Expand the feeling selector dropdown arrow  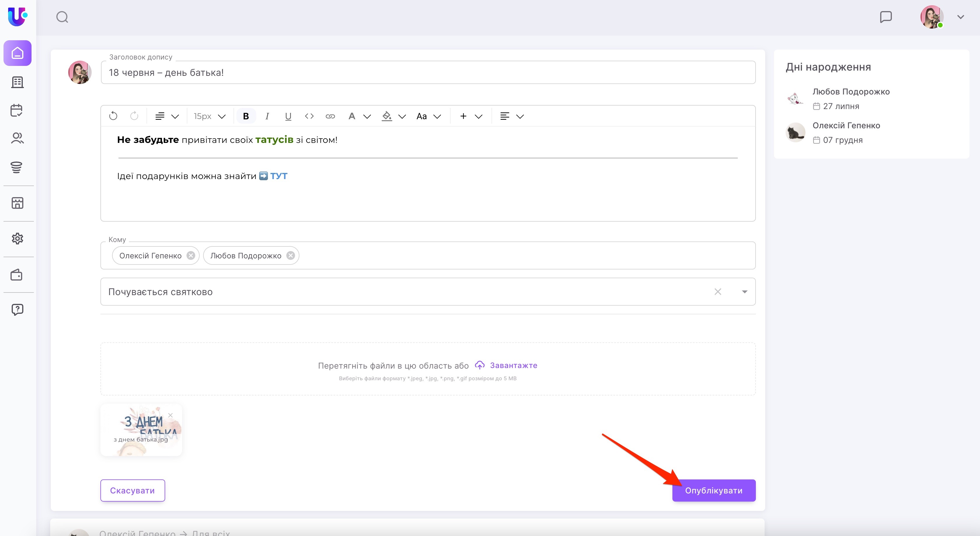tap(744, 292)
